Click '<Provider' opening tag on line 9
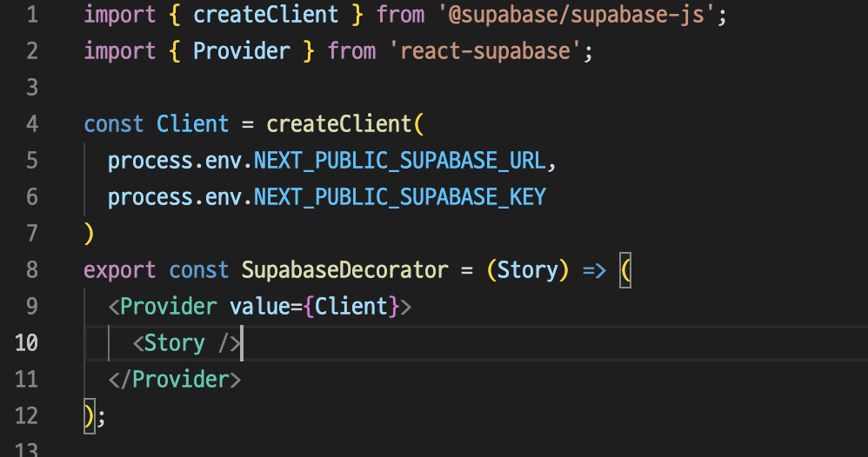 [x=162, y=307]
